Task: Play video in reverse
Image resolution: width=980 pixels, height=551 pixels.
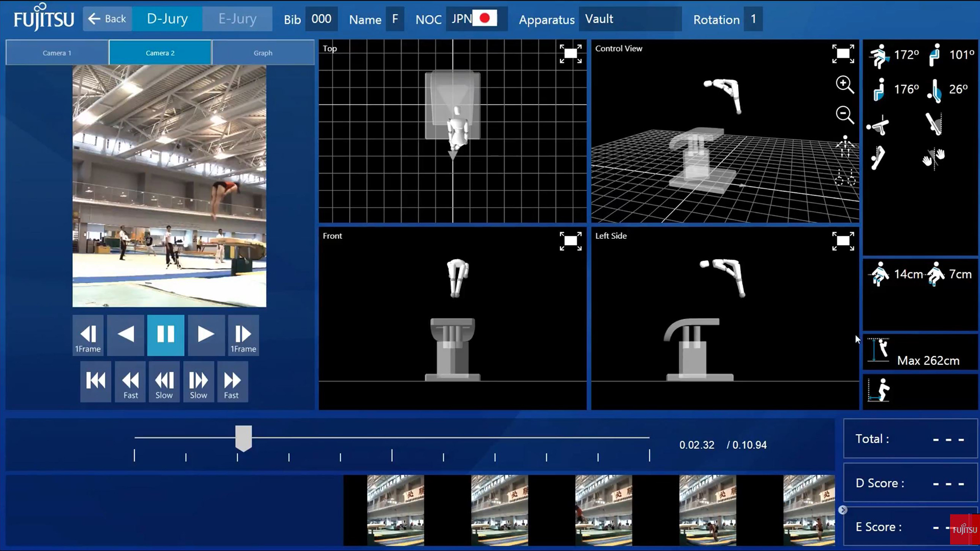Action: (126, 335)
